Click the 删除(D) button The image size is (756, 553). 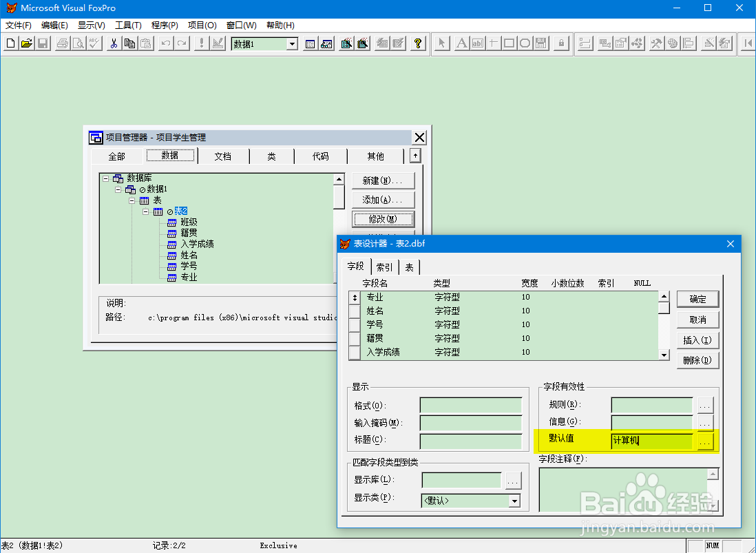[x=697, y=360]
